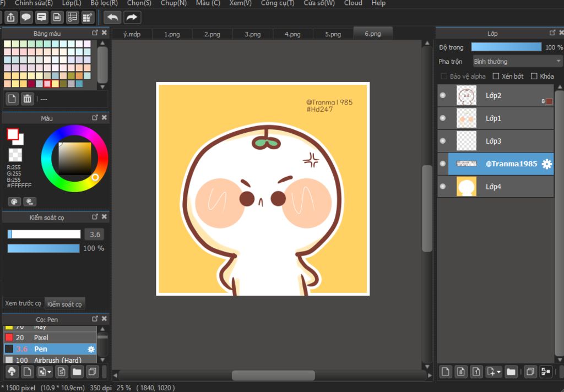564x392 pixels.
Task: Add a new 8-bit layer
Action: pyautogui.click(x=461, y=372)
